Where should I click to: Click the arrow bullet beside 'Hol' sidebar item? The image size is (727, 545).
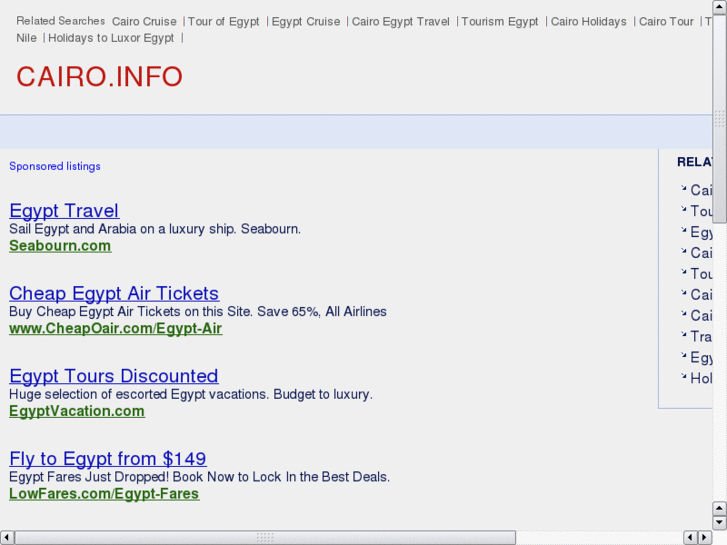point(683,376)
